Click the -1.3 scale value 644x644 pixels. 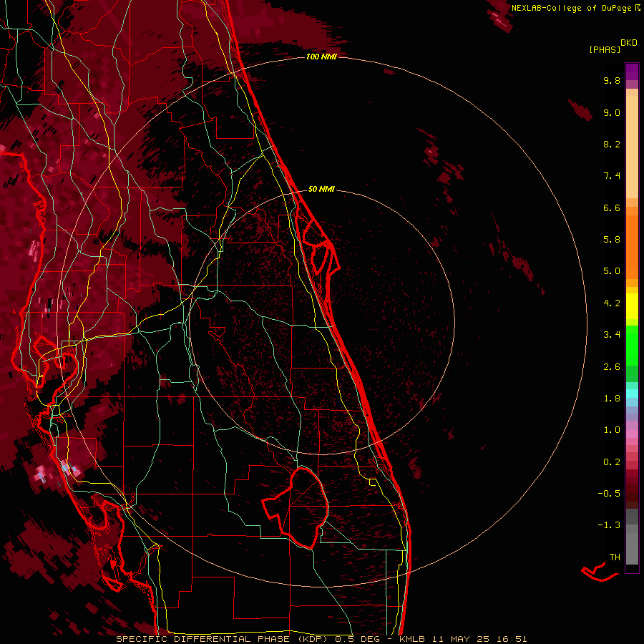pyautogui.click(x=609, y=525)
